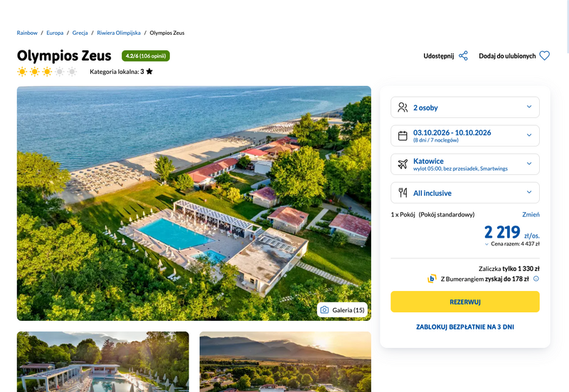Go to Grecja breadcrumb
The width and height of the screenshot is (569, 392).
[80, 33]
